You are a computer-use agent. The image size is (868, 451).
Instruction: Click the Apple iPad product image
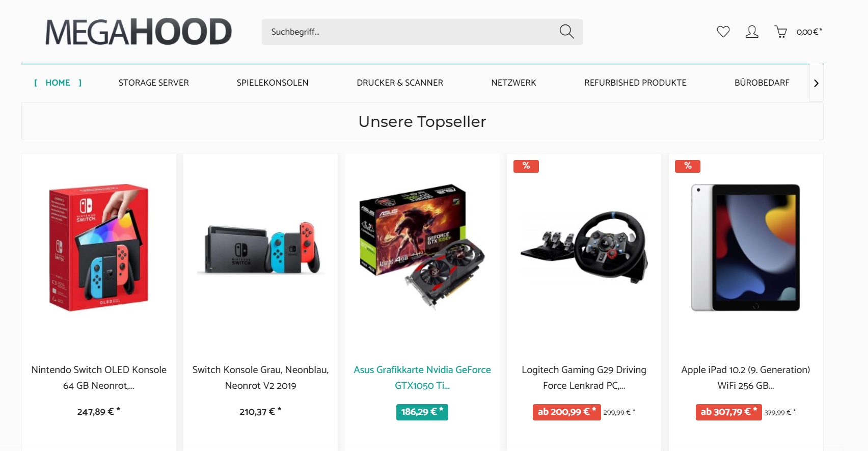pyautogui.click(x=746, y=248)
